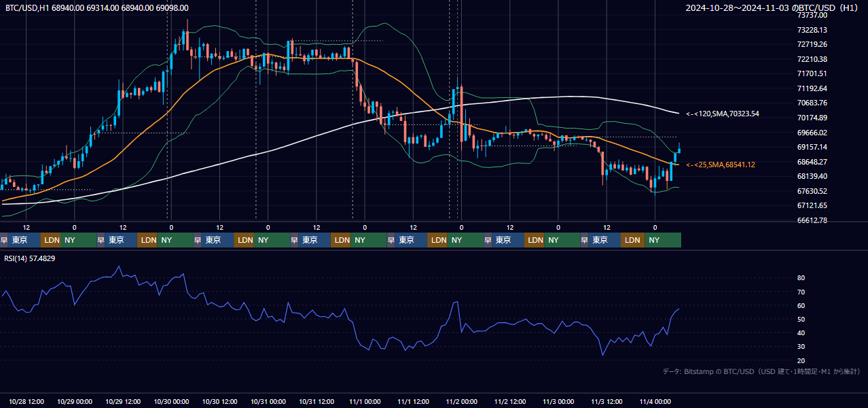This screenshot has height=408, width=868.
Task: Click the 10/29 00:00 time axis label
Action: pyautogui.click(x=75, y=401)
